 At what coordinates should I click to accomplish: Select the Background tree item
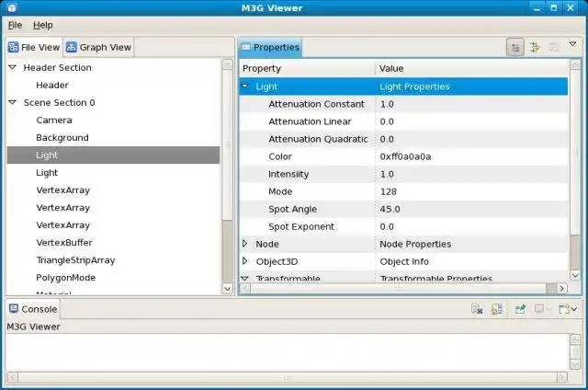pyautogui.click(x=62, y=138)
